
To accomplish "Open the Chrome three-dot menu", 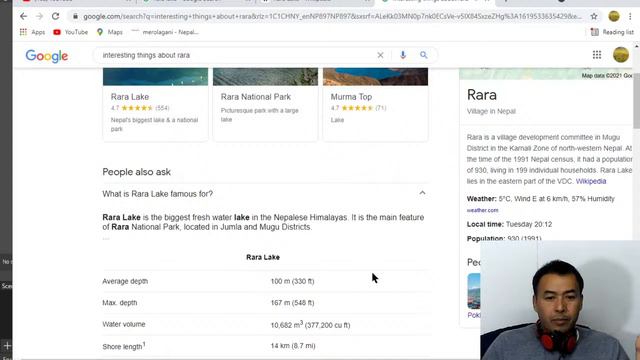I will [630, 16].
